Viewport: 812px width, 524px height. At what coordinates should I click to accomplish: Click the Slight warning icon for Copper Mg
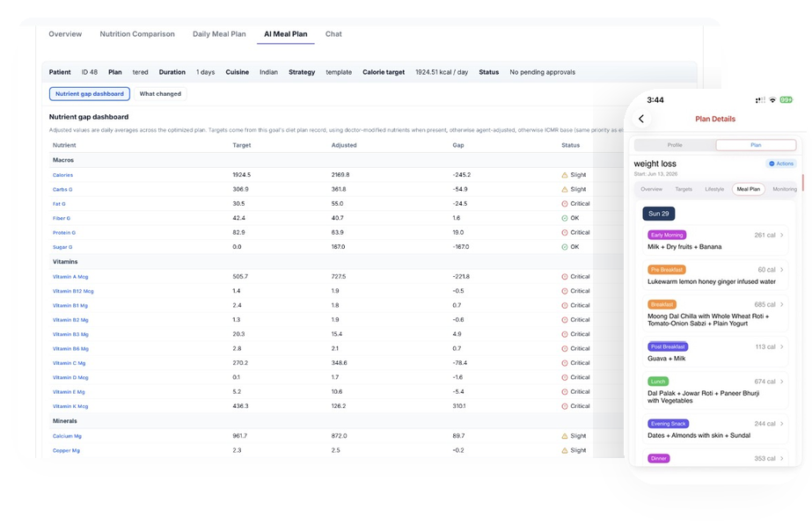565,450
